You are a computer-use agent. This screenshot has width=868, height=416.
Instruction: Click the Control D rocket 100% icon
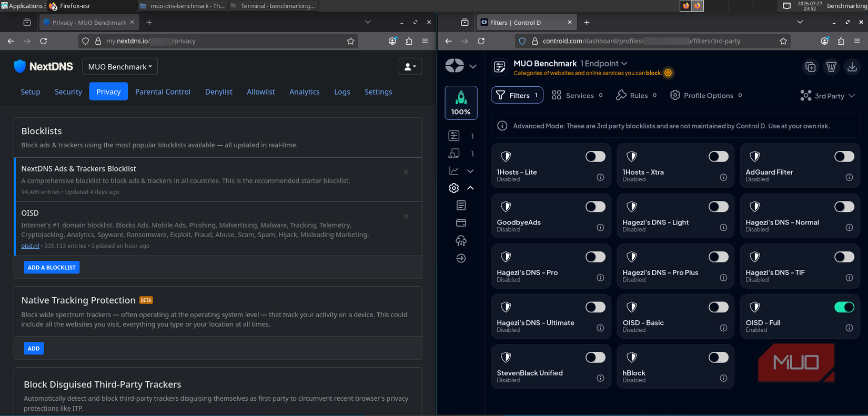(x=461, y=103)
